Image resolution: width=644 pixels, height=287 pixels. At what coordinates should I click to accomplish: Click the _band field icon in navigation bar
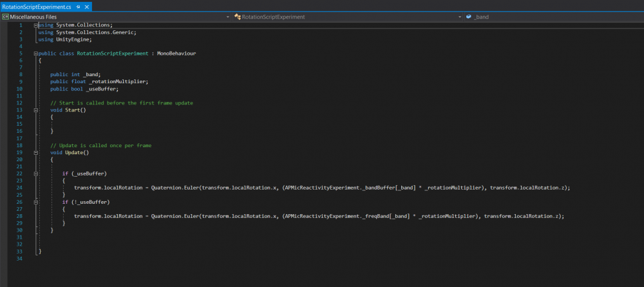coord(468,17)
